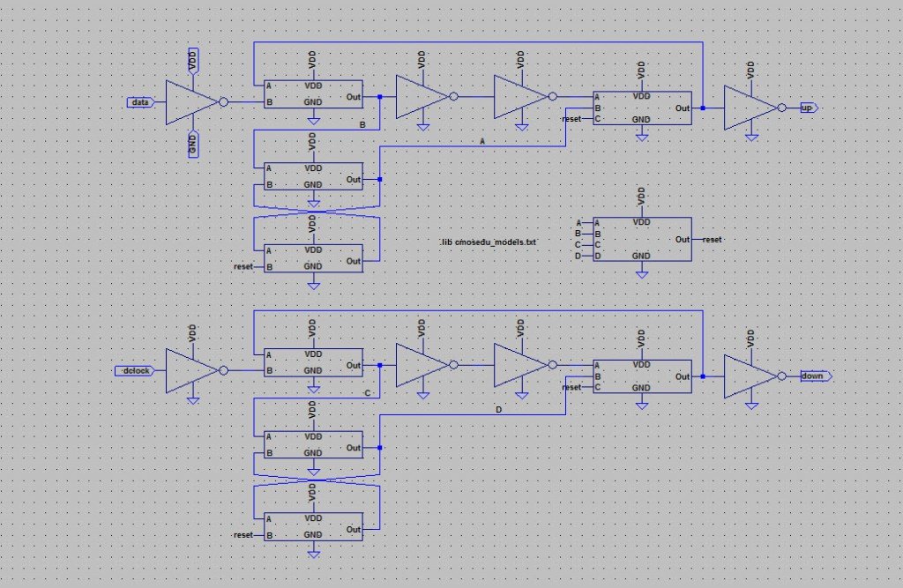Screen dimensions: 903x588
Task: Click the GND port below the data inverter
Action: pos(193,144)
